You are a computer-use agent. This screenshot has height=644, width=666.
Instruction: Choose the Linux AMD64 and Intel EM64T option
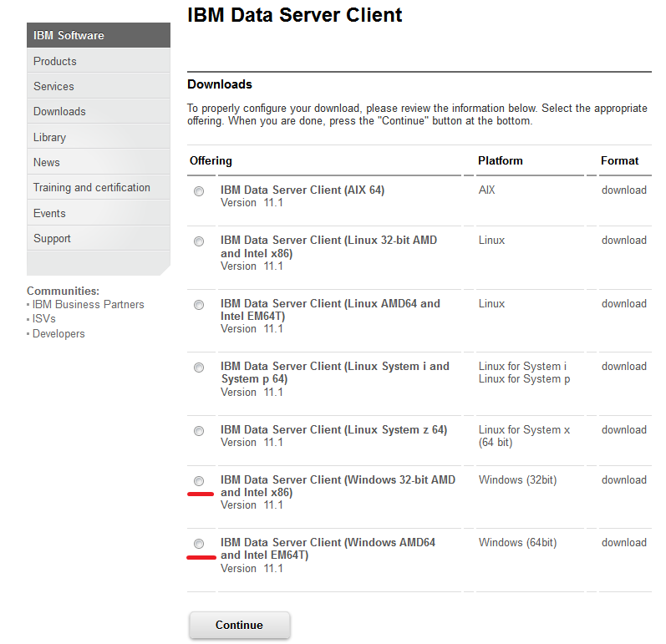199,305
